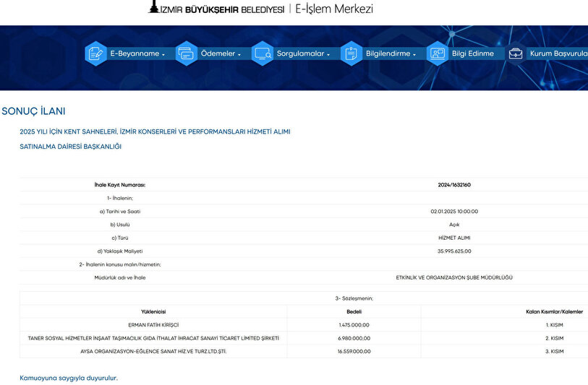588x385 pixels.
Task: Click the tender registration number 2024/1632160
Action: (x=454, y=185)
